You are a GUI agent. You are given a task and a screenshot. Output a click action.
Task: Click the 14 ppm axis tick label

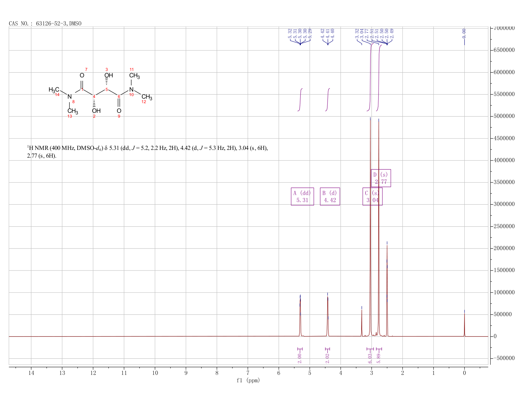[x=31, y=373]
